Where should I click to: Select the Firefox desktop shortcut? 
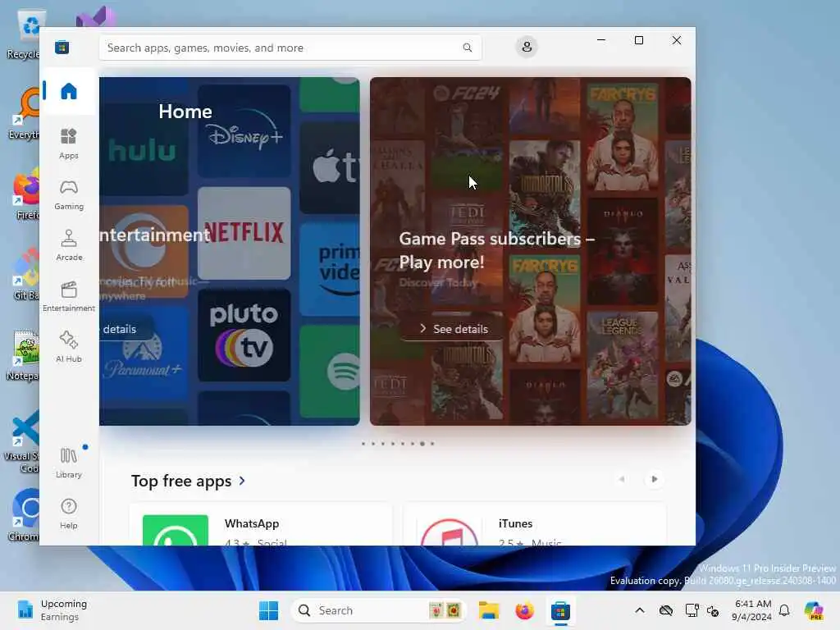tap(27, 194)
